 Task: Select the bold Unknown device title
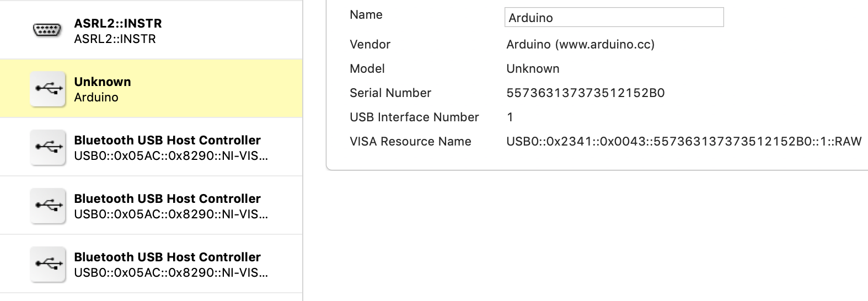pyautogui.click(x=103, y=82)
